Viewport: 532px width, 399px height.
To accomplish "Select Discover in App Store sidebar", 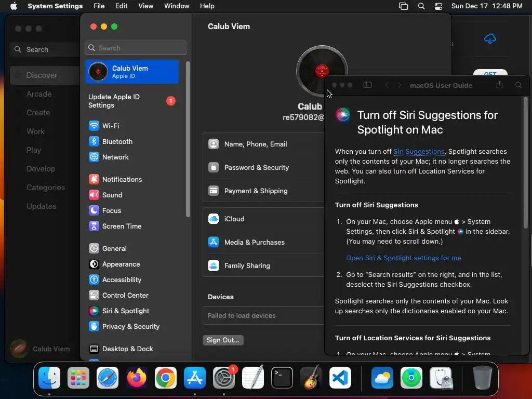I will (45, 75).
